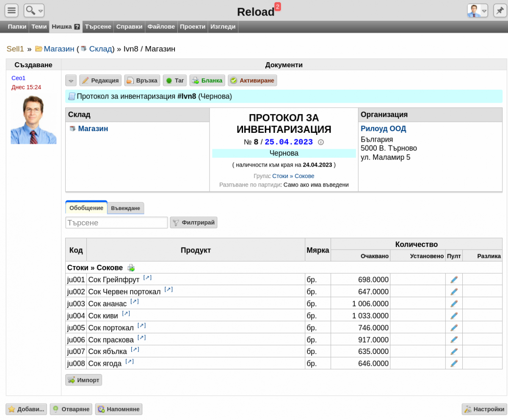This screenshot has height=420, width=508.
Task: Switch to the Въвеждане tab
Action: (x=125, y=208)
